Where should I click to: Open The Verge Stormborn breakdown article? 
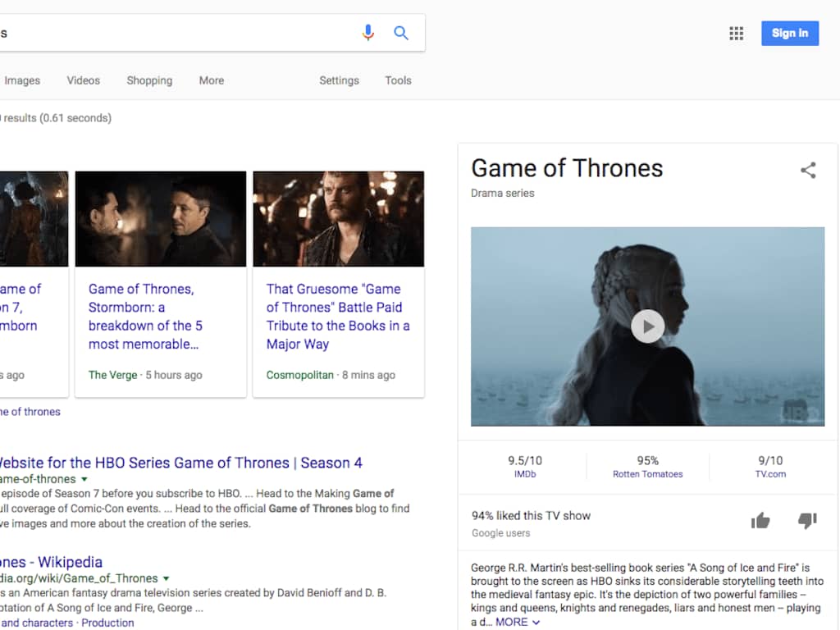[x=145, y=317]
